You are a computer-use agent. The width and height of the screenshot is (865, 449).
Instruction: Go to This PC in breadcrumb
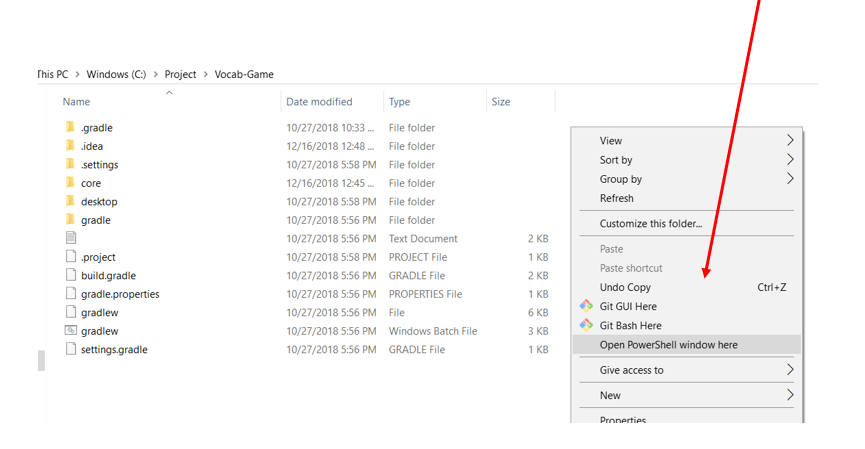click(x=53, y=74)
